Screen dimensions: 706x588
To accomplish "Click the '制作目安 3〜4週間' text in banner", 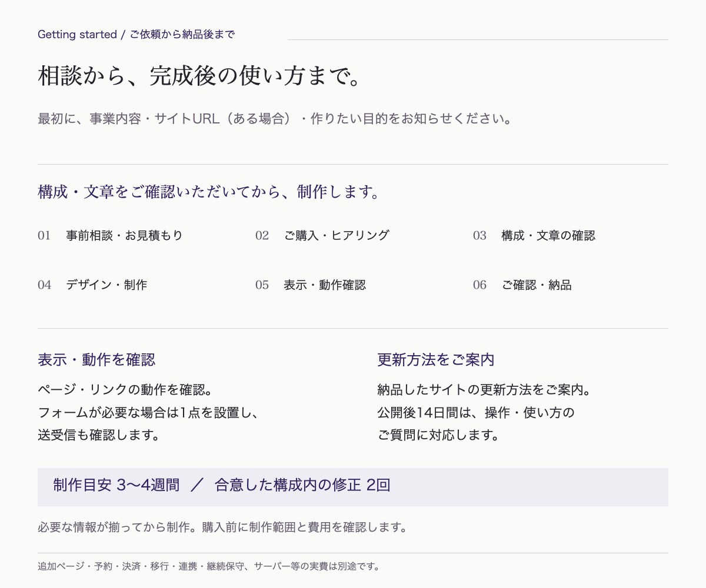I will (x=116, y=485).
